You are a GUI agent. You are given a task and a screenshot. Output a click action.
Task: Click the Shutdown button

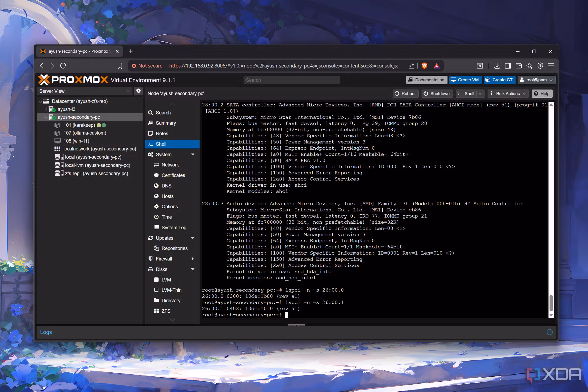(437, 93)
